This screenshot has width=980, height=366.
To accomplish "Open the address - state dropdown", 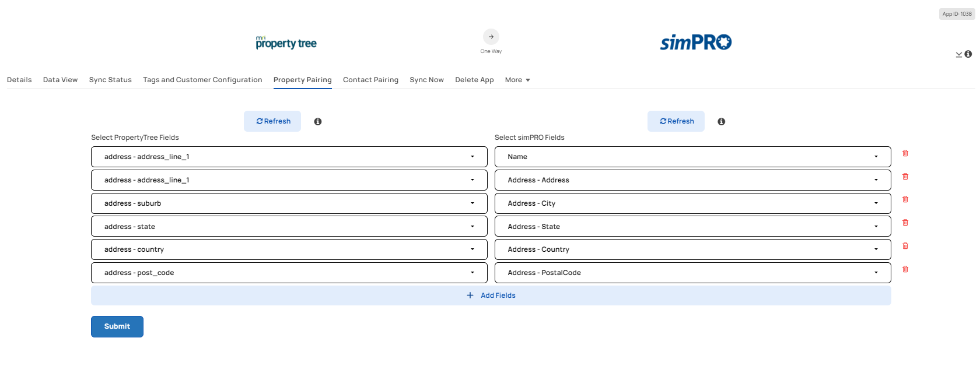I will coord(289,227).
